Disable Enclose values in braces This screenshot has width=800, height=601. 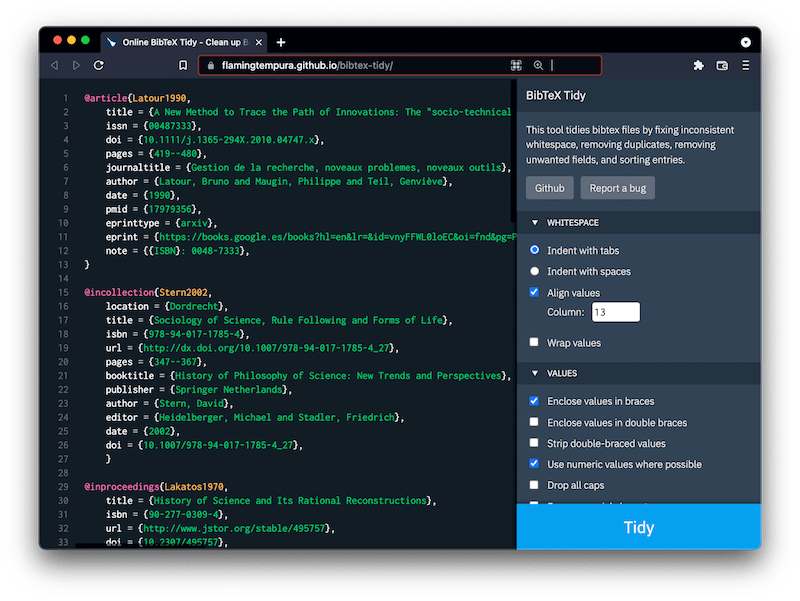(534, 401)
